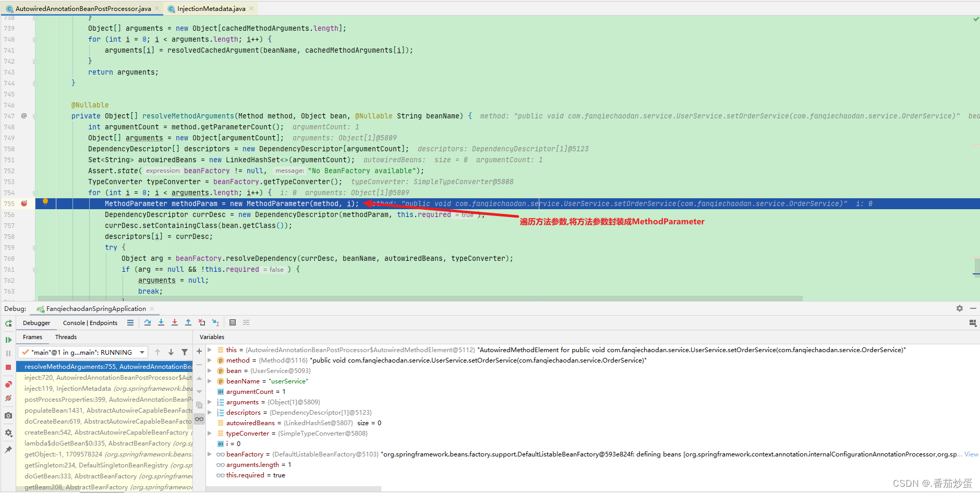Expand the 'bean' variable node
Viewport: 980px width, 493px height.
tap(210, 371)
